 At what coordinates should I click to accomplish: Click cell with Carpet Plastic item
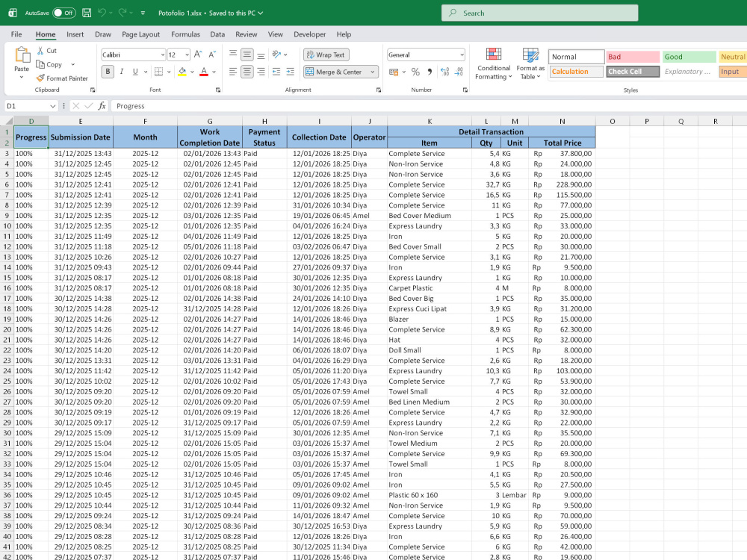coord(430,288)
